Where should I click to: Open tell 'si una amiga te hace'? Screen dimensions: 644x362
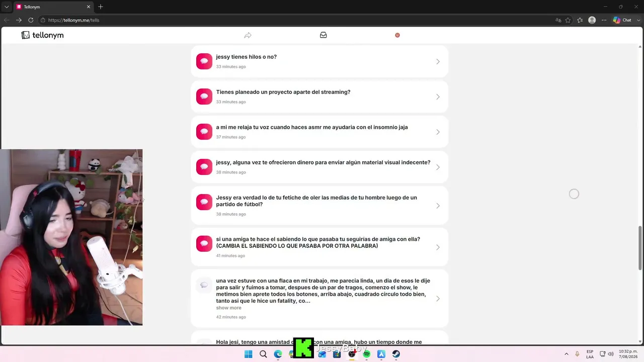[x=319, y=247]
